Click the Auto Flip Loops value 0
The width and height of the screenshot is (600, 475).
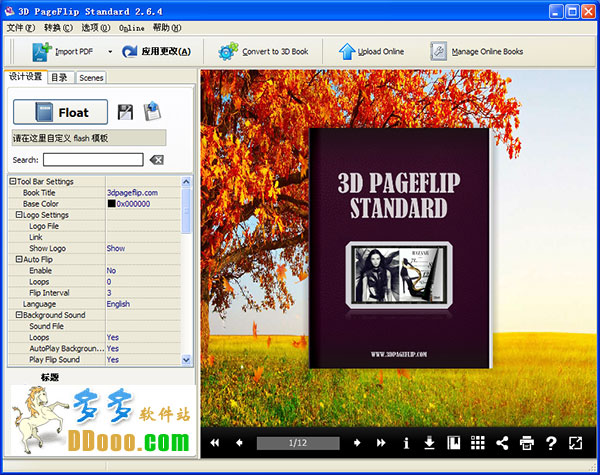[x=109, y=282]
